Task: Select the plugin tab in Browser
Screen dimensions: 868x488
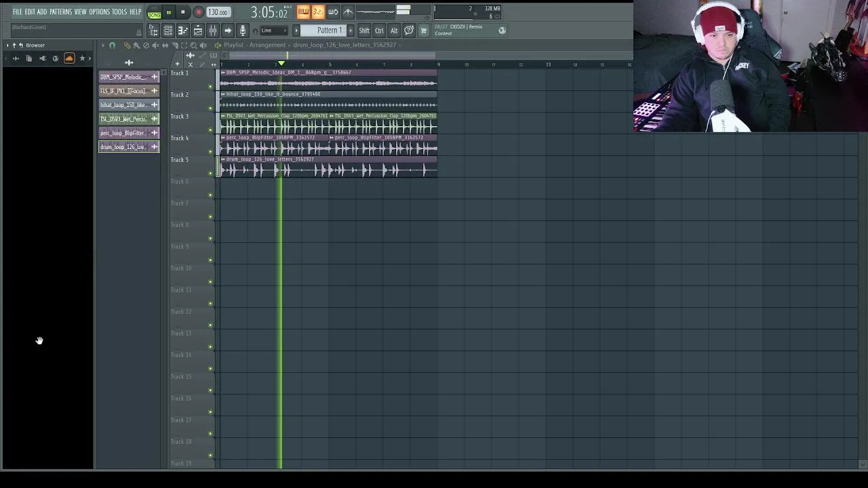Action: tap(42, 58)
